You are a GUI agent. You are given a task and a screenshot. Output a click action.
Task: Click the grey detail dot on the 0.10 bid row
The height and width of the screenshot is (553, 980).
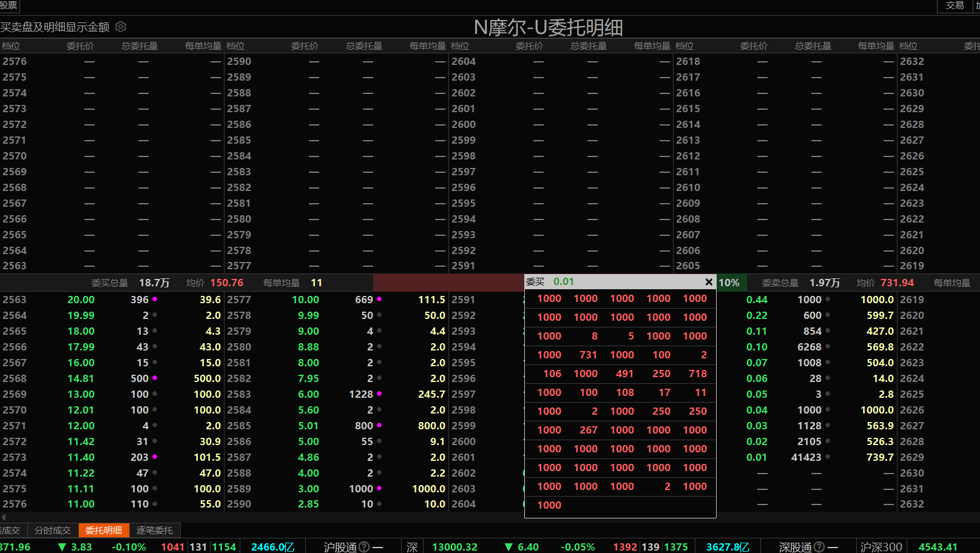click(828, 346)
